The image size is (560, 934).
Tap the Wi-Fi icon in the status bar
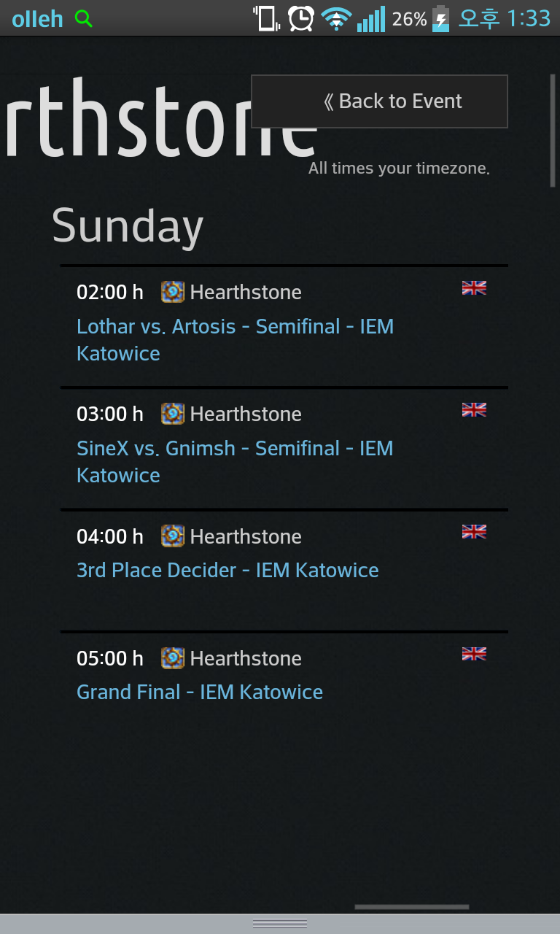[x=336, y=19]
